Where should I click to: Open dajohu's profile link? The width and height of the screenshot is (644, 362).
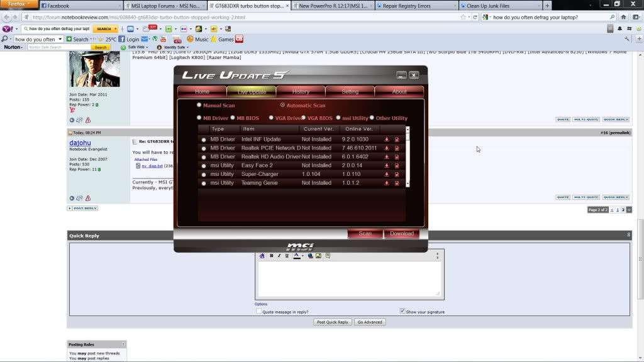pos(80,143)
